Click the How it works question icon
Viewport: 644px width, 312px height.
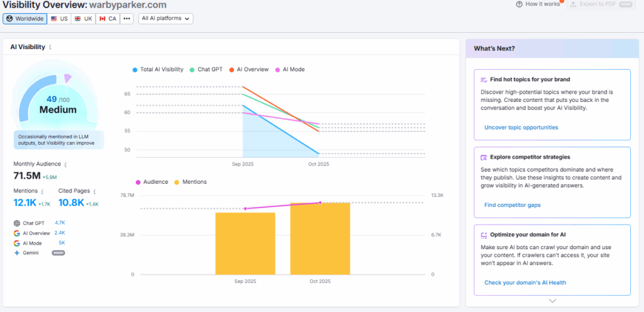coord(519,4)
